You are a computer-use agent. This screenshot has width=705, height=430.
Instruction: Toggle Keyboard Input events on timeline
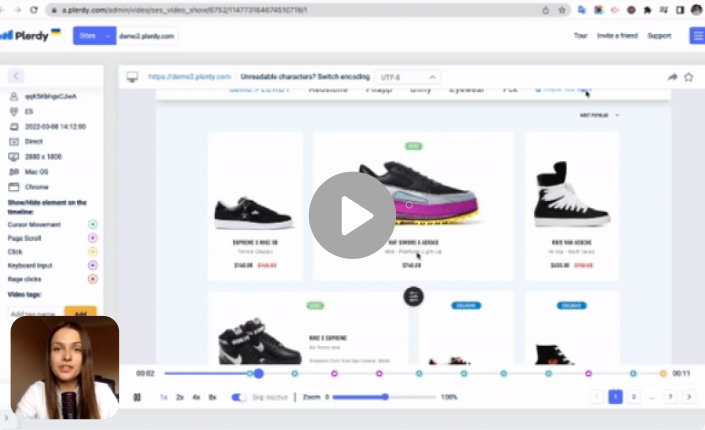point(93,265)
